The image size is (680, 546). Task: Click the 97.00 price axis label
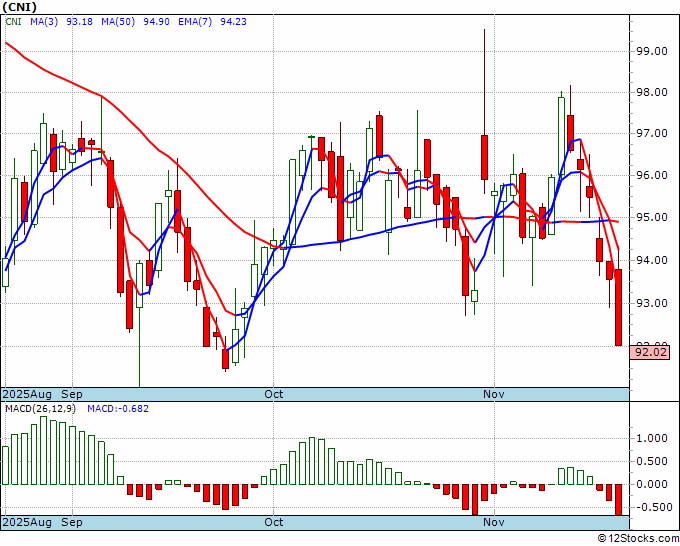(651, 134)
